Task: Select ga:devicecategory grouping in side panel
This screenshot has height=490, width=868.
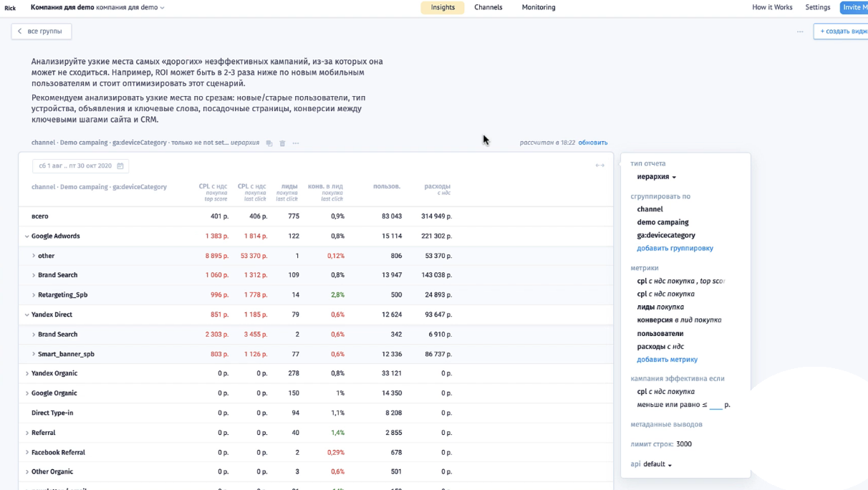Action: pos(666,235)
